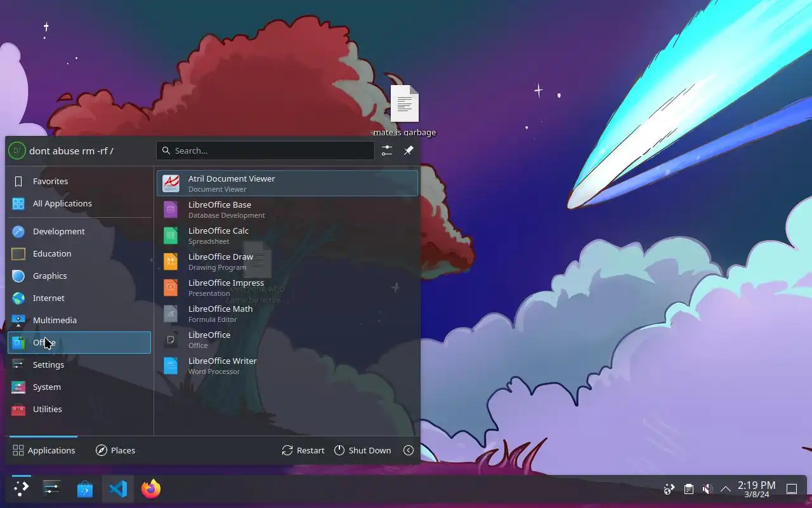Open the Settings category
The image size is (812, 508).
click(79, 364)
